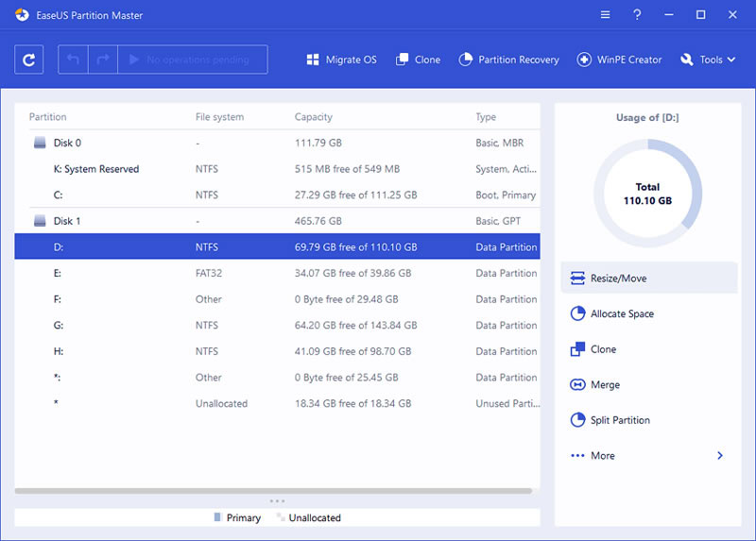756x541 pixels.
Task: Choose Resize/Move in the action panel
Action: pos(649,278)
